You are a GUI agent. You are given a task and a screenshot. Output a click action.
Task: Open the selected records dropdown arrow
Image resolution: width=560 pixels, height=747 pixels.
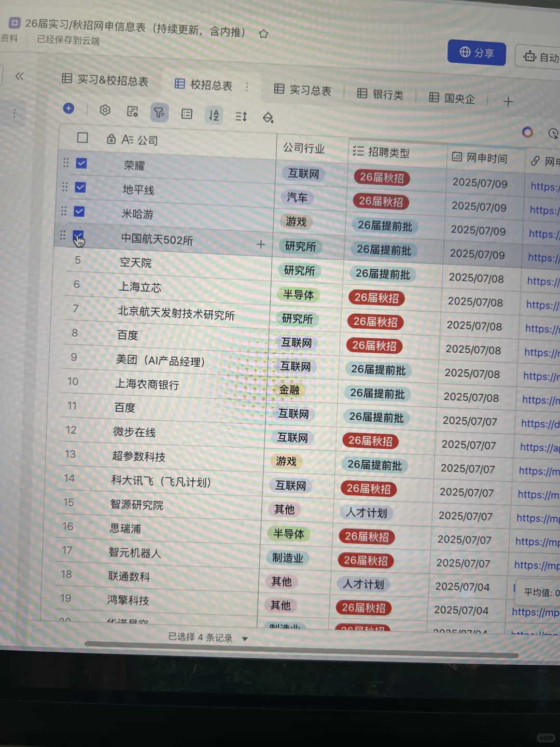pyautogui.click(x=245, y=639)
